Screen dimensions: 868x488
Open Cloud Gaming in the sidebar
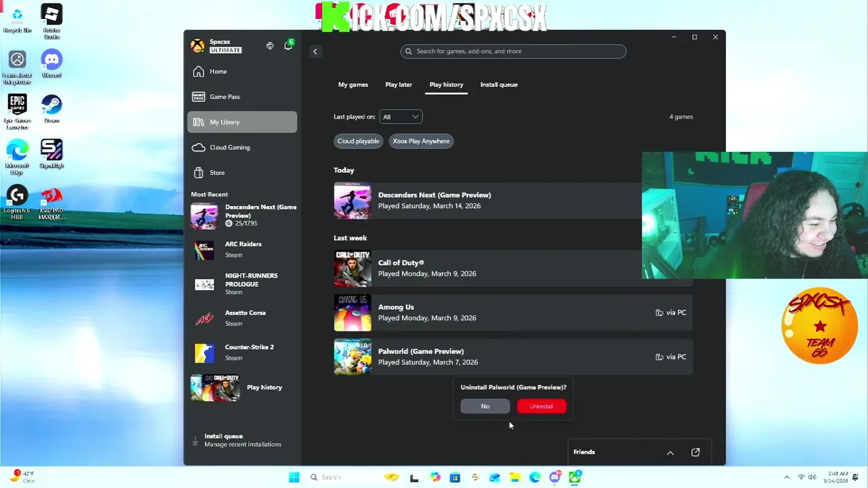coord(242,147)
